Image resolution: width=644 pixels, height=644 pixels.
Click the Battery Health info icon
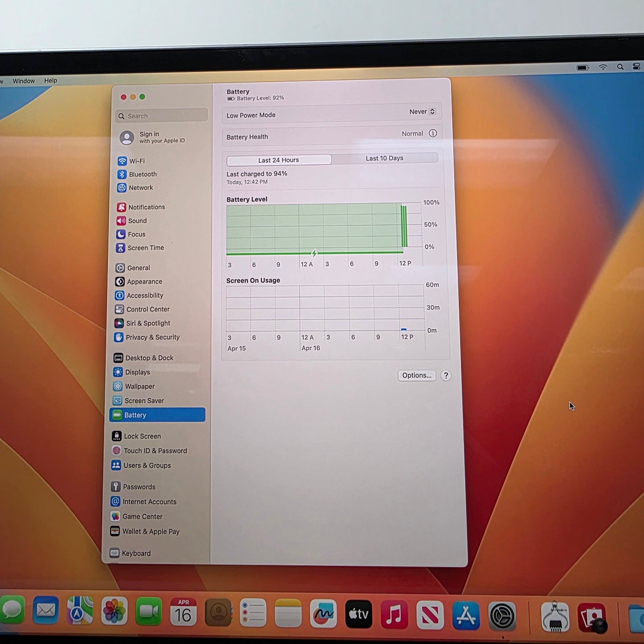coord(433,133)
